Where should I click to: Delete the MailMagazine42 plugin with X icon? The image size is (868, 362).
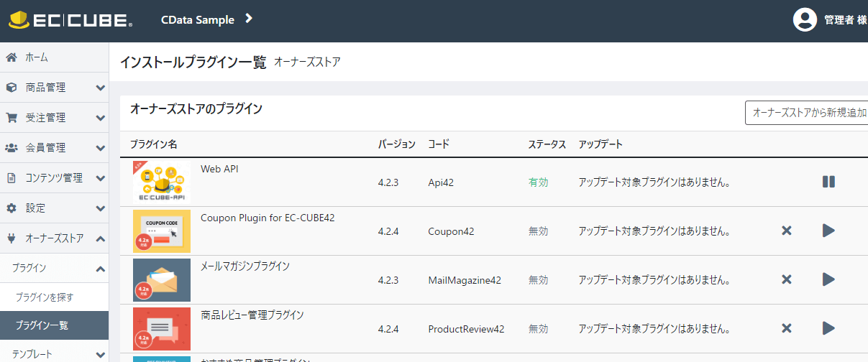tap(786, 279)
